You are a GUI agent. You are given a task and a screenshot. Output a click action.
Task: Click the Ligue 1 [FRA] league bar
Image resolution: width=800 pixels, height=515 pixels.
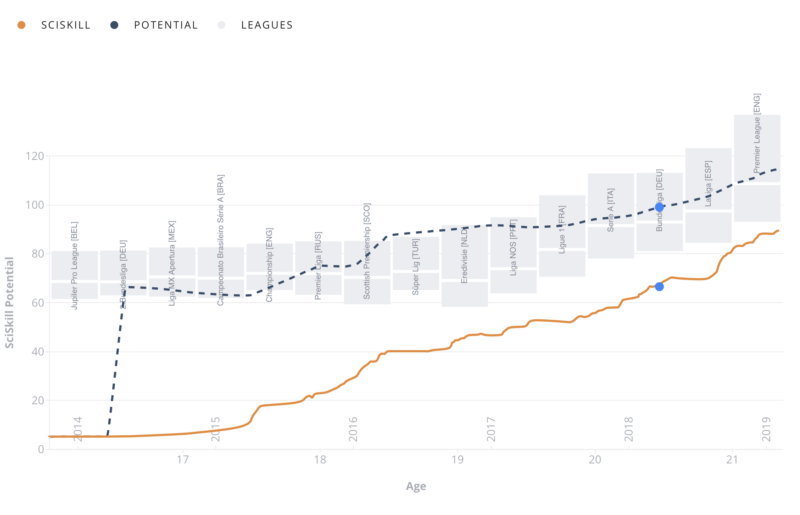[x=562, y=236]
